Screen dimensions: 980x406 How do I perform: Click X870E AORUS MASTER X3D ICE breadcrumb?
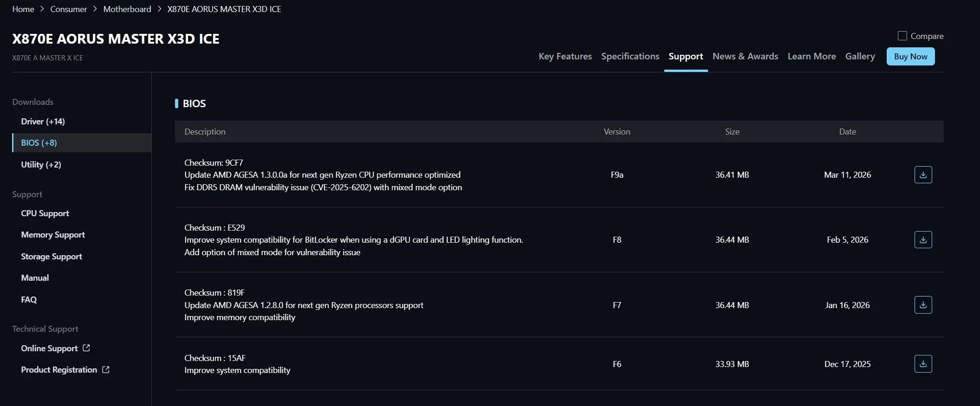[224, 9]
